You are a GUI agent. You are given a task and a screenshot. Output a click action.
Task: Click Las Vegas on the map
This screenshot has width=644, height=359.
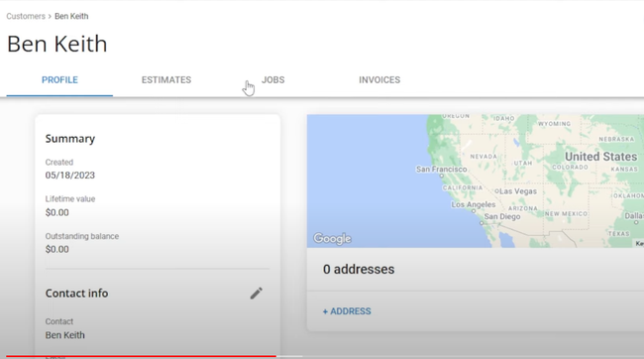click(518, 191)
